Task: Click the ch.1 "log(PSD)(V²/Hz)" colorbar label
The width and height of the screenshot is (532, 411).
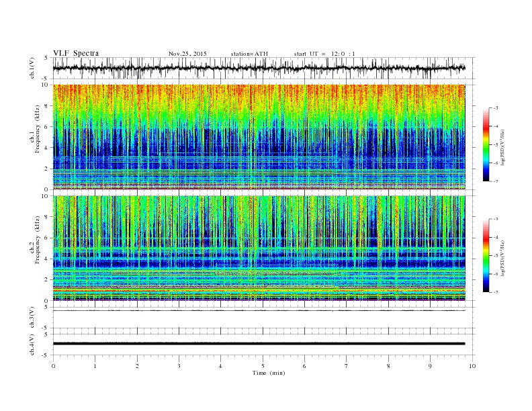Action: (x=503, y=147)
